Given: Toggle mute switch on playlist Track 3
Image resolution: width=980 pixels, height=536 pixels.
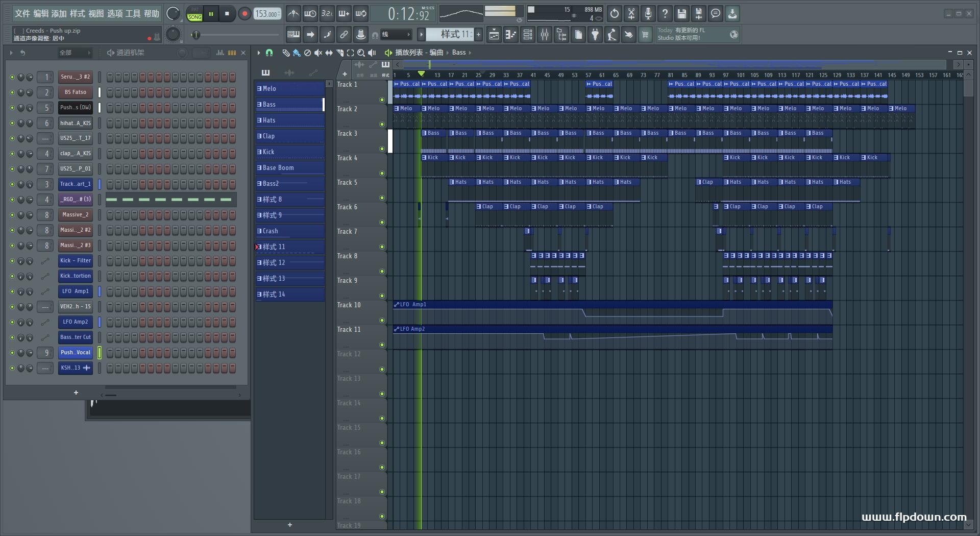Looking at the screenshot, I should [382, 149].
